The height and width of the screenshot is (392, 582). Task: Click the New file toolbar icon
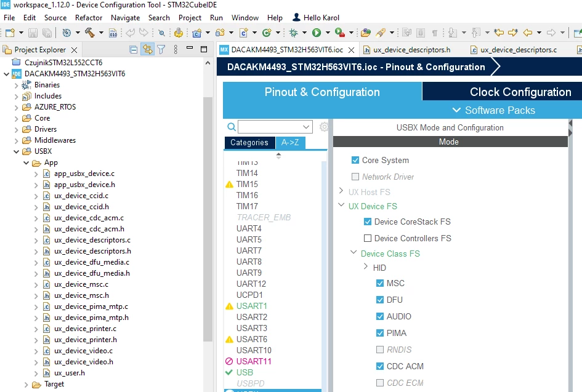click(x=10, y=33)
